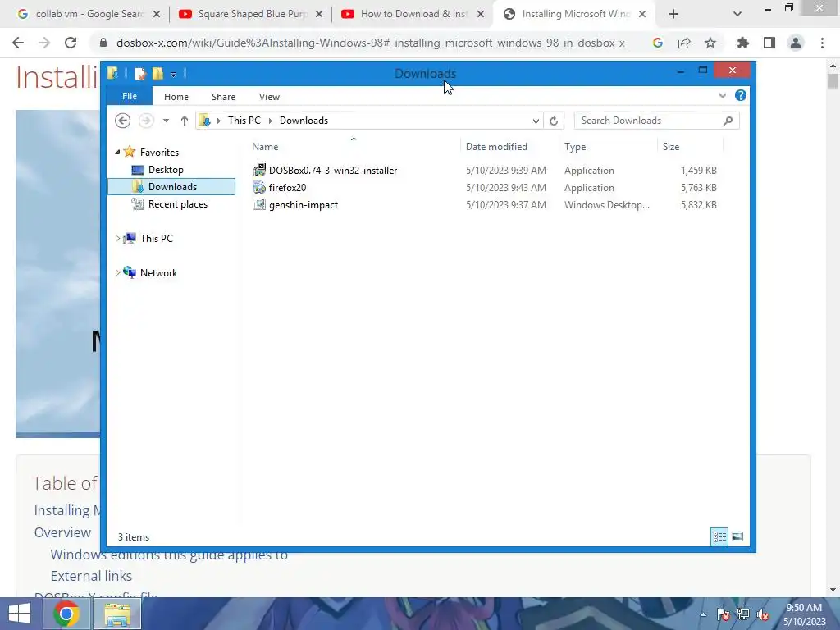Click the Google icon in address bar
840x630 pixels.
pos(658,43)
